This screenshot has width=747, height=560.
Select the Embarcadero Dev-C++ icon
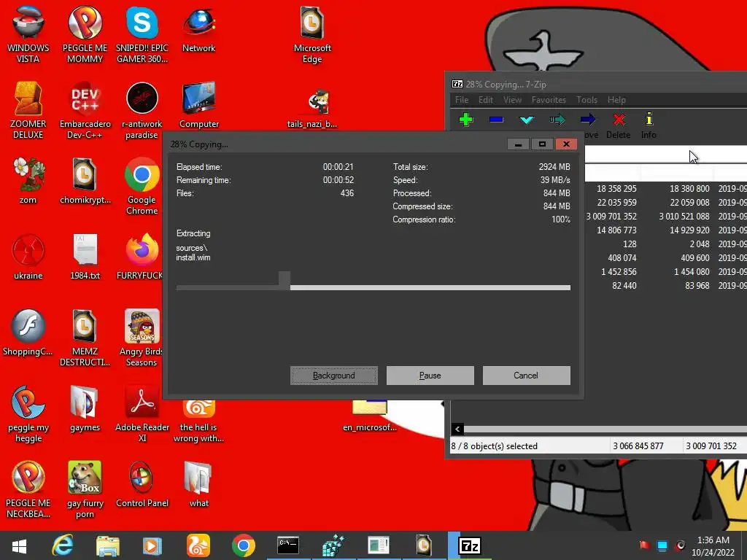coord(85,111)
